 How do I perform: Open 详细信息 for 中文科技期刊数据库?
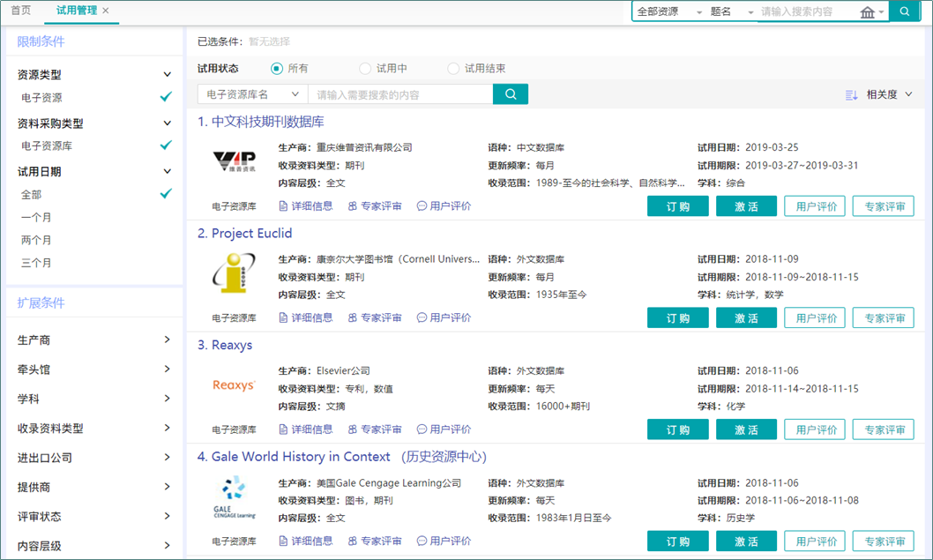(306, 205)
